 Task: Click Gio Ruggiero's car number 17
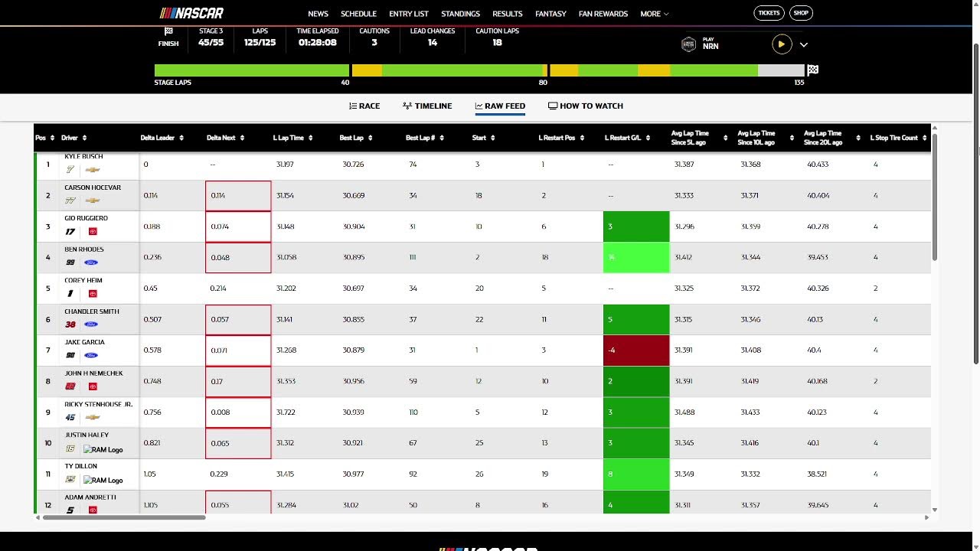tap(70, 232)
